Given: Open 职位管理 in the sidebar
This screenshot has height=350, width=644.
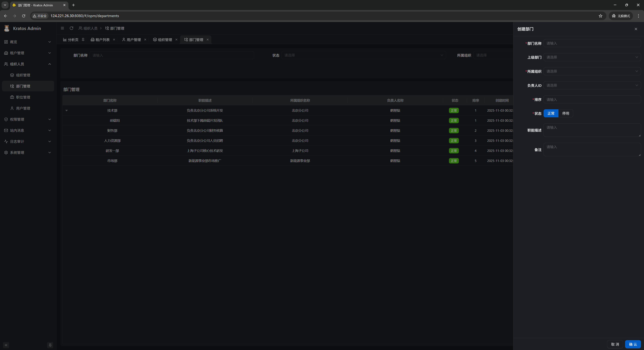Looking at the screenshot, I should pos(23,97).
